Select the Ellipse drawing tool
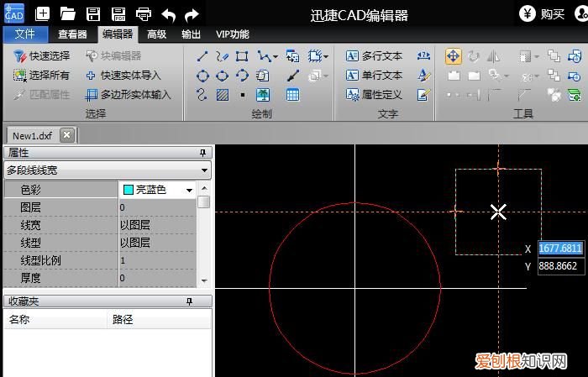Screen dimensions: 588x377 click(x=222, y=76)
